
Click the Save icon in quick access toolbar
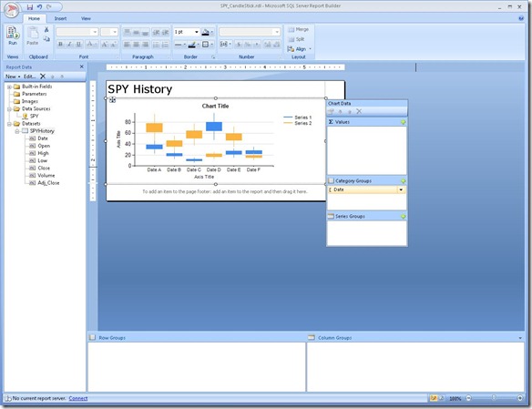click(x=30, y=6)
